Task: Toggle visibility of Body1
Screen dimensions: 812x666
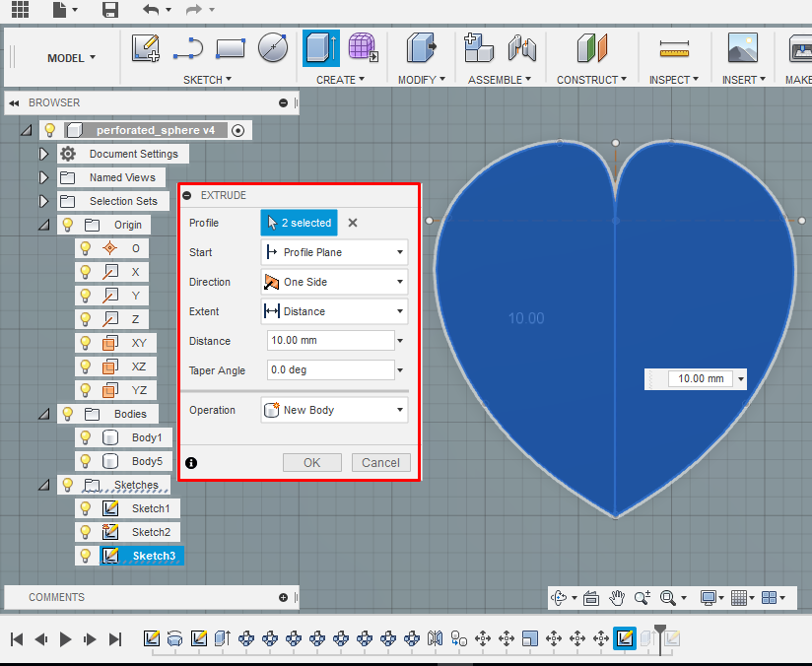Action: (86, 437)
